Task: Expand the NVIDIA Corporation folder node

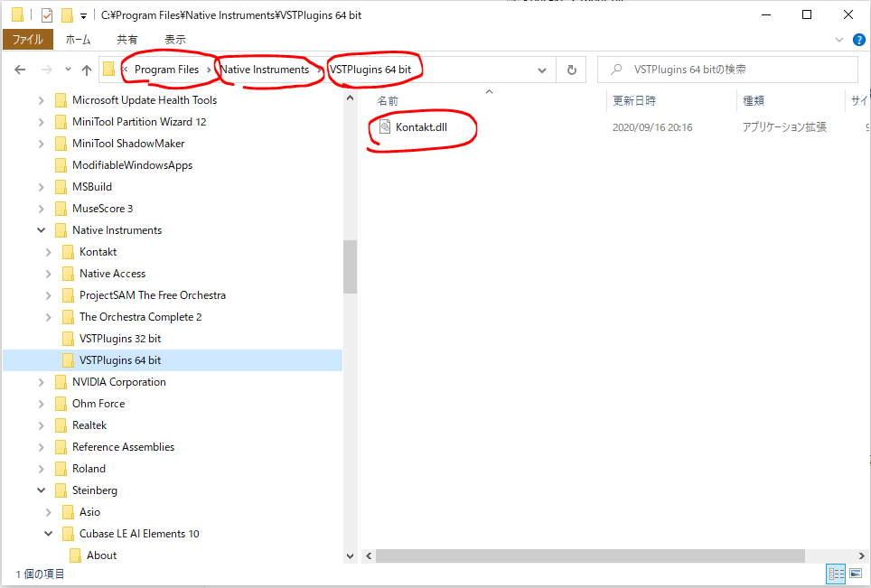Action: 41,382
